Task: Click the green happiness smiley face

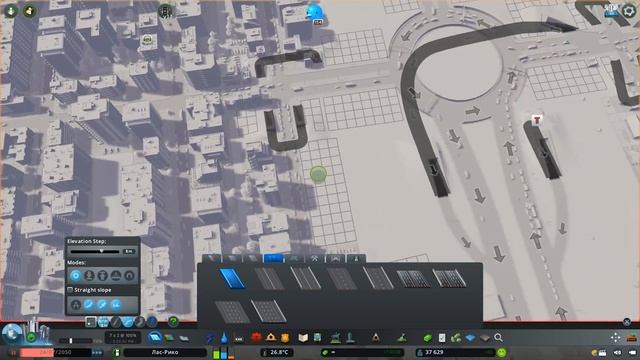Action: tap(502, 352)
